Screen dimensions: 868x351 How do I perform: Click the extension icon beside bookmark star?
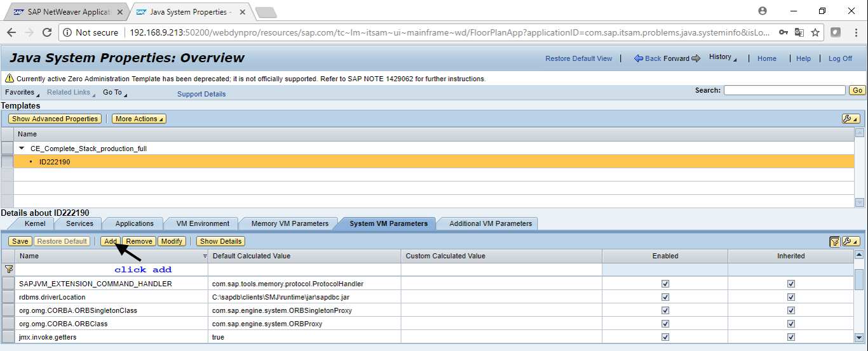(x=836, y=32)
